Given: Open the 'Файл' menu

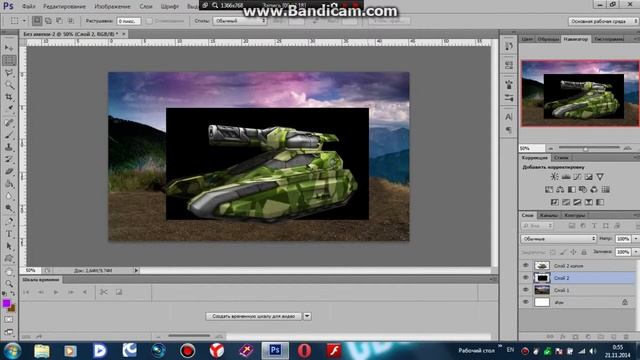Looking at the screenshot, I should tap(28, 7).
